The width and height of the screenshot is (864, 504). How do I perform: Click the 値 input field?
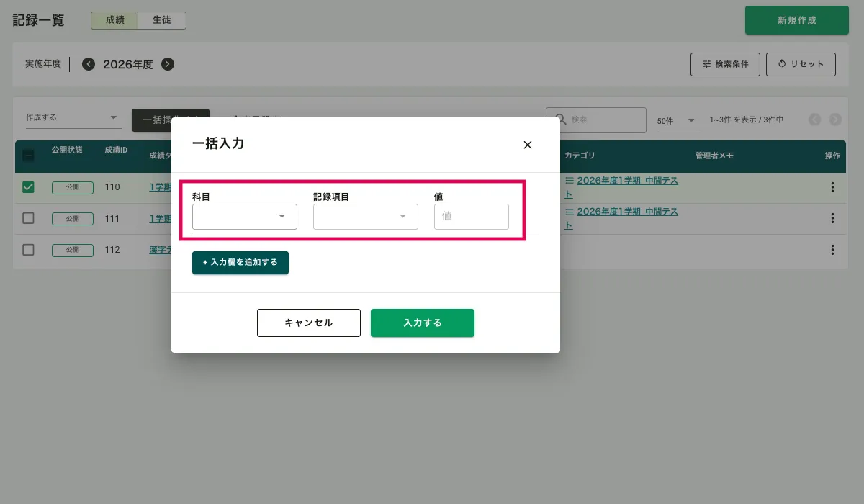coord(471,217)
